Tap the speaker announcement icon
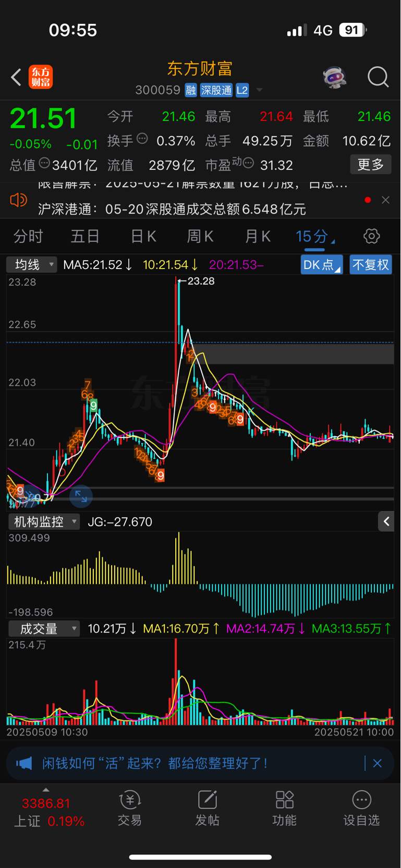Image resolution: width=401 pixels, height=868 pixels. 19,200
